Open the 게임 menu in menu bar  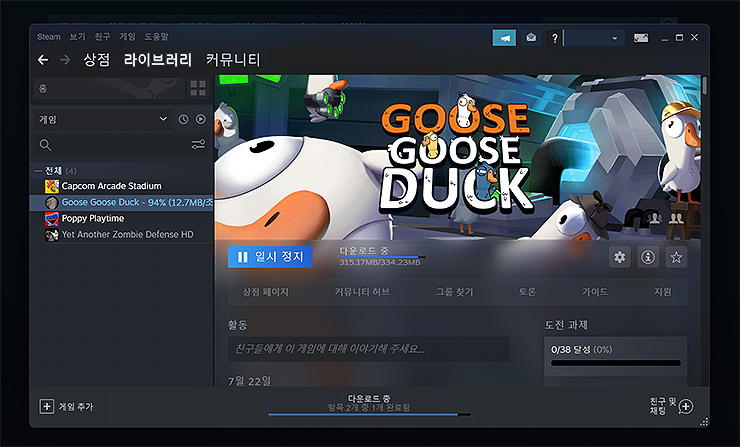pos(127,37)
